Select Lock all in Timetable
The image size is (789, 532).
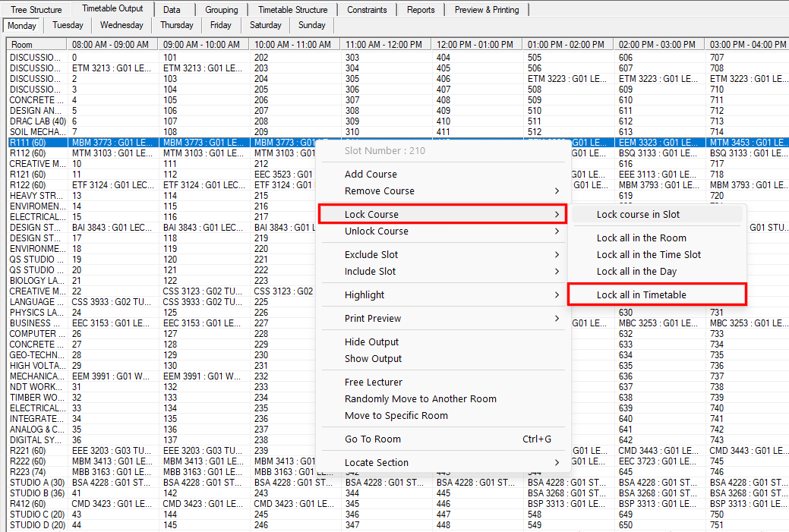click(657, 294)
